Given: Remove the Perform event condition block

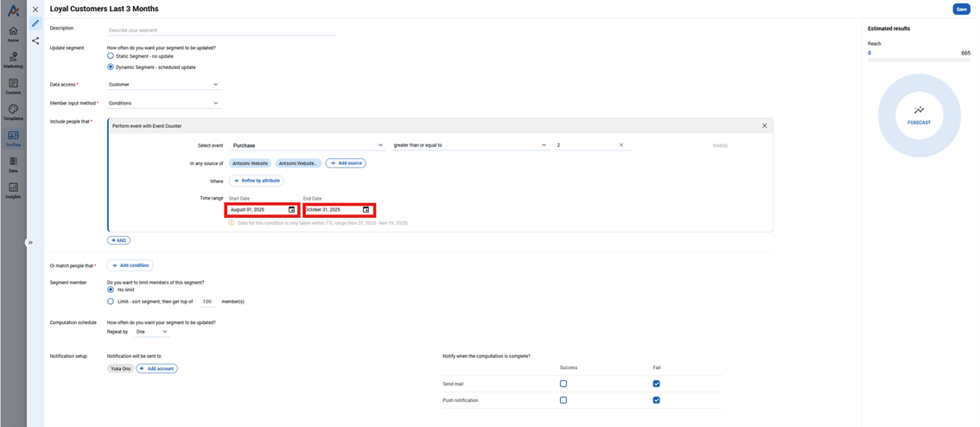Looking at the screenshot, I should (x=764, y=125).
